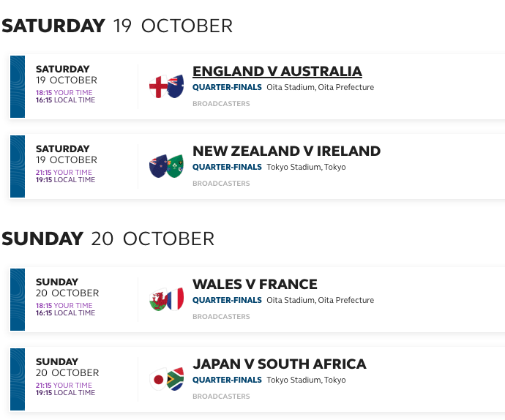Click the Sunday 20 October section heading
Screen dimensions: 505x420
coord(108,239)
